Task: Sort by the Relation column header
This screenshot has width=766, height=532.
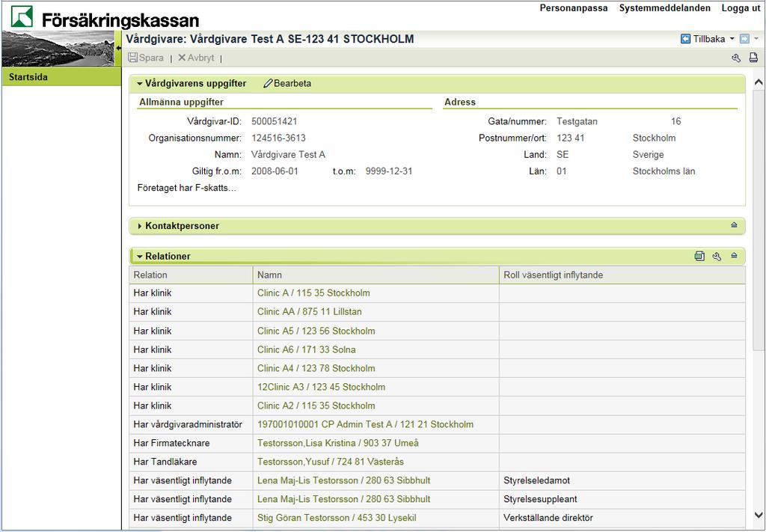Action: pos(191,275)
